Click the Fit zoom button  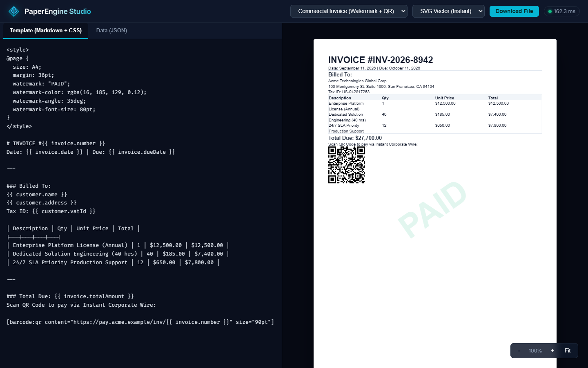[568, 351]
